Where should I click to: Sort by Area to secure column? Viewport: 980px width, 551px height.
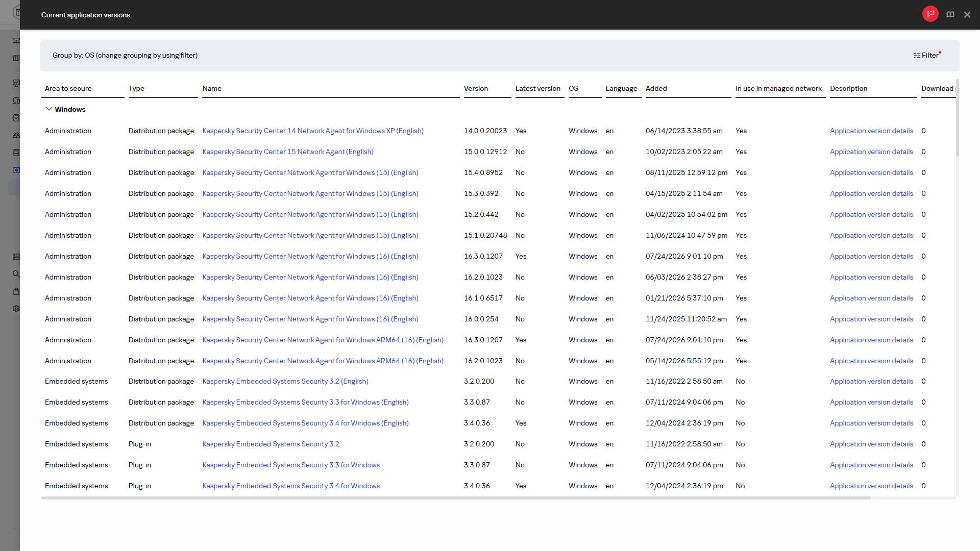coord(68,88)
